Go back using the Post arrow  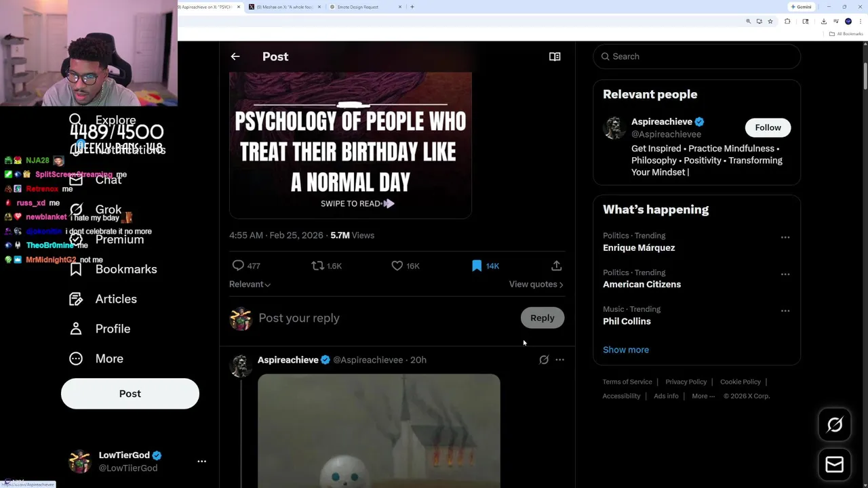coord(235,57)
